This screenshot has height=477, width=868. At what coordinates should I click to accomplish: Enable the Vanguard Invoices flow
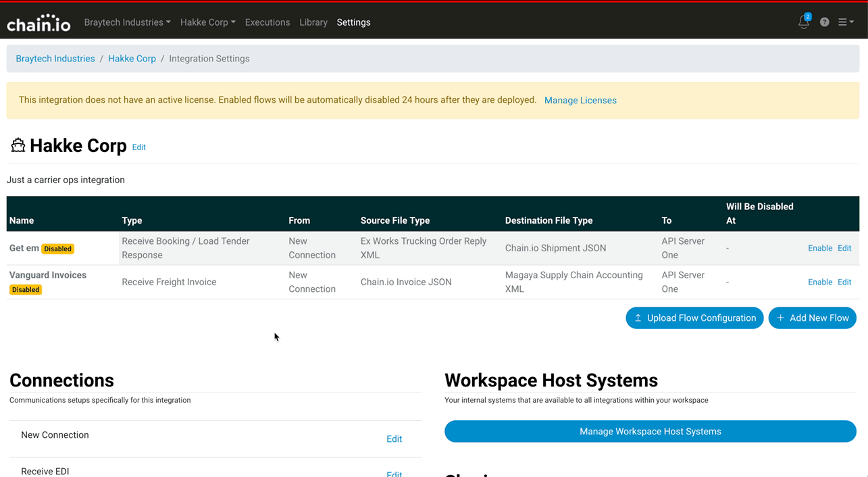pyautogui.click(x=819, y=282)
